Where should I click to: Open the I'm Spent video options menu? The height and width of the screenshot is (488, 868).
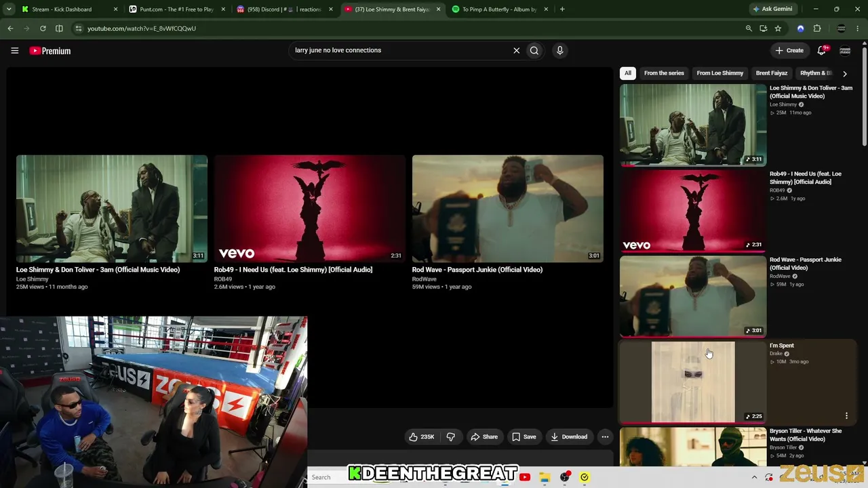tap(846, 415)
